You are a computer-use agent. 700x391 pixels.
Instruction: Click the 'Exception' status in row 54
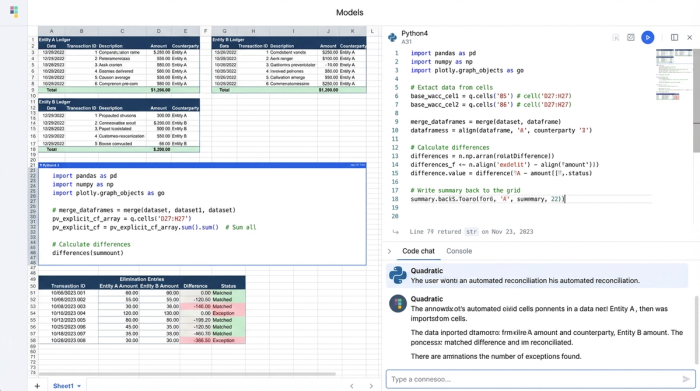tap(223, 313)
